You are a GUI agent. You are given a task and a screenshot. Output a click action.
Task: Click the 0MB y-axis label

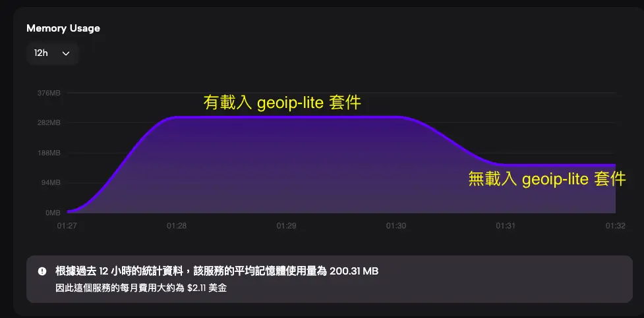(53, 213)
